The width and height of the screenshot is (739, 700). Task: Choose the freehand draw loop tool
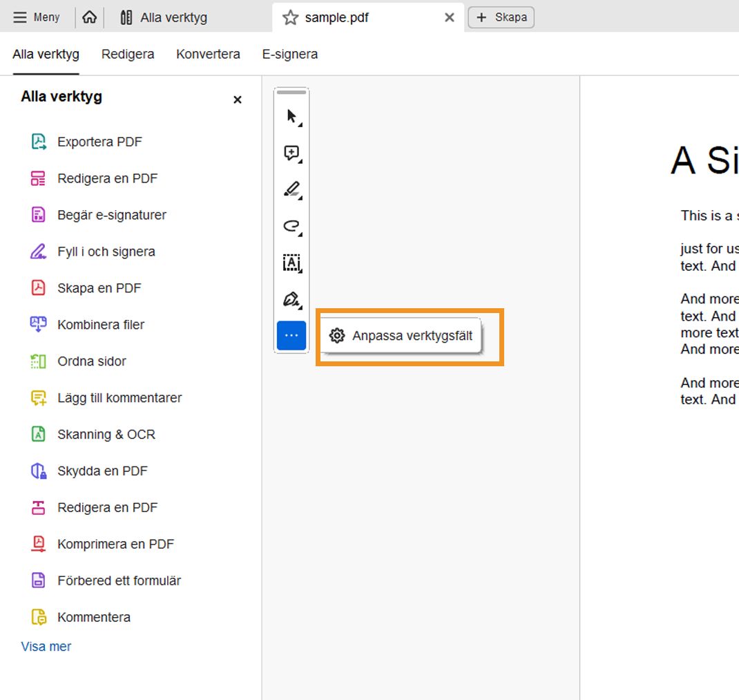tap(291, 226)
